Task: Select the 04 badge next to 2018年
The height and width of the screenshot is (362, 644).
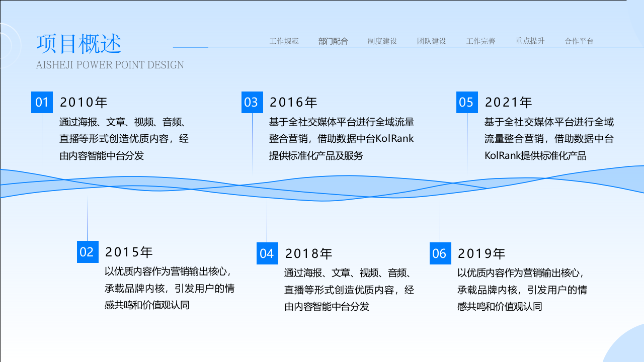Action: tap(268, 253)
